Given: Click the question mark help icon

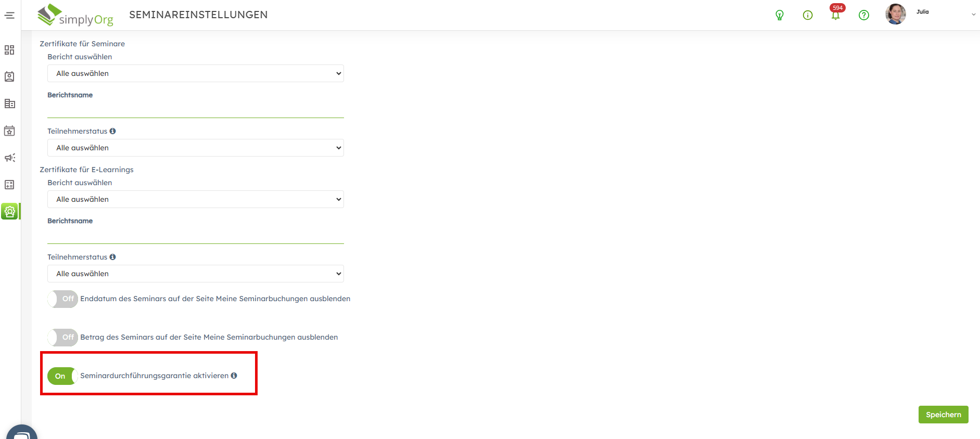Looking at the screenshot, I should pyautogui.click(x=863, y=15).
